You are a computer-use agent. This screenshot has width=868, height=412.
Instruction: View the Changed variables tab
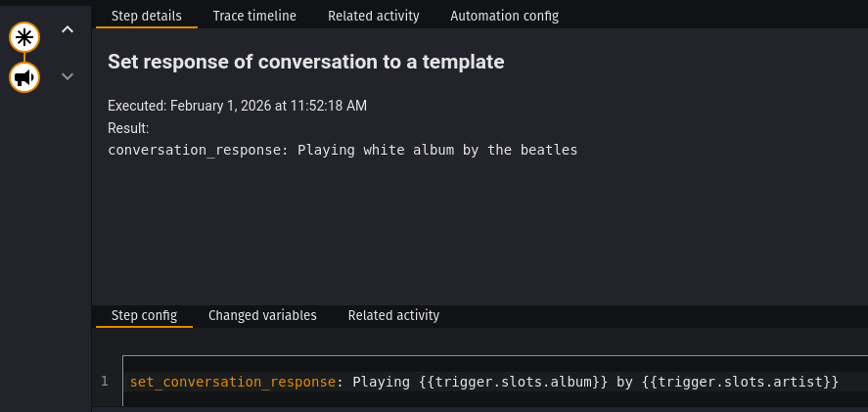point(262,315)
